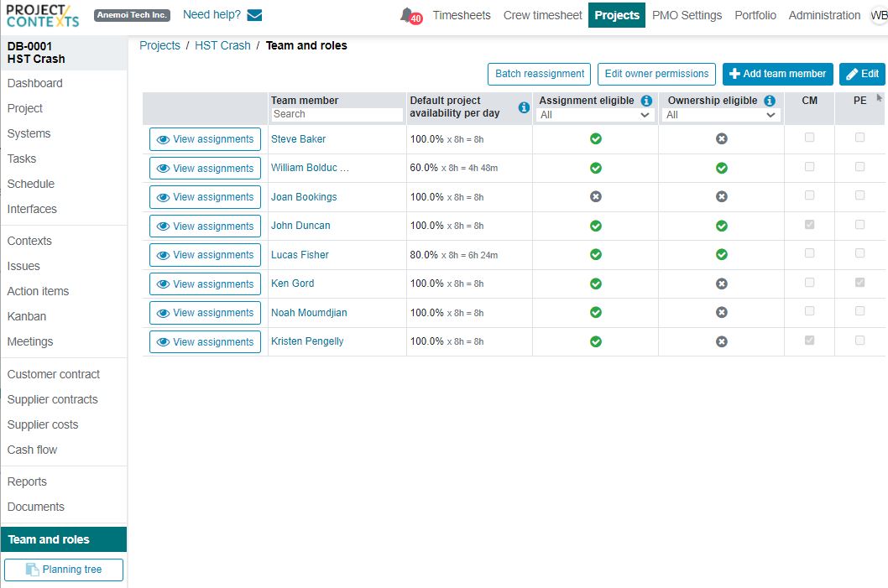Toggle CM checkbox for John Duncan
This screenshot has height=588, width=888.
(x=809, y=225)
